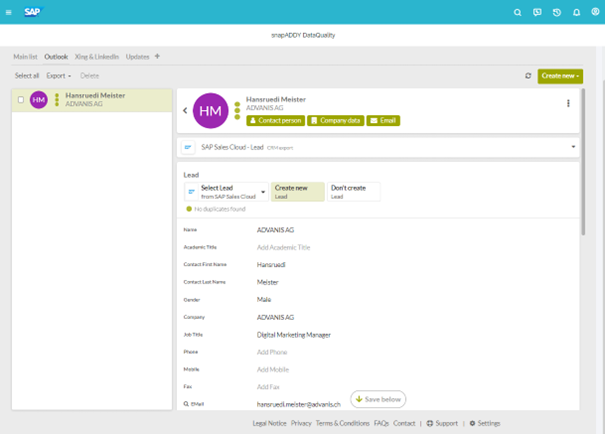The width and height of the screenshot is (605, 434).
Task: Open the Export dropdown
Action: pos(58,76)
